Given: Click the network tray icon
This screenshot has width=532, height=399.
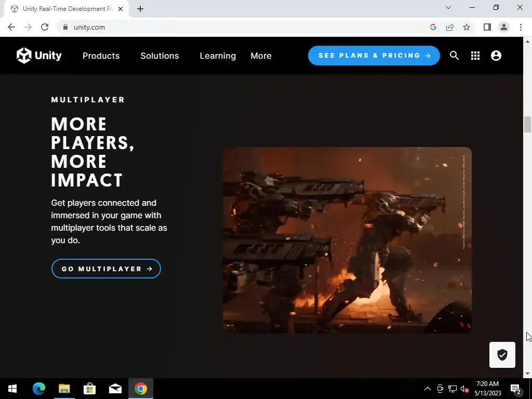Looking at the screenshot, I should [453, 389].
